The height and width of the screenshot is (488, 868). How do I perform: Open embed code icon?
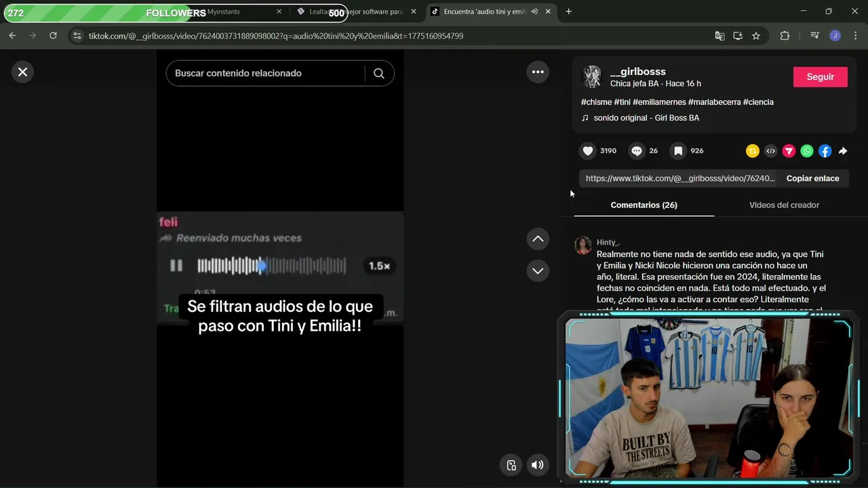point(770,151)
